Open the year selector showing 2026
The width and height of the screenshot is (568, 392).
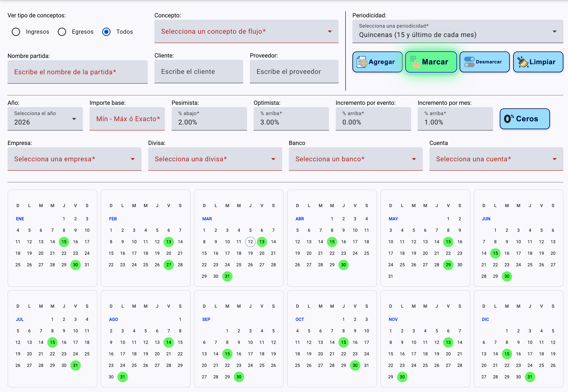pyautogui.click(x=45, y=119)
